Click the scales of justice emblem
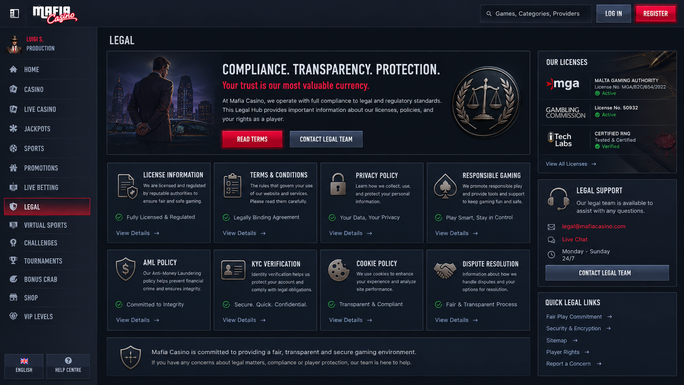Image resolution: width=684 pixels, height=385 pixels. 485,101
